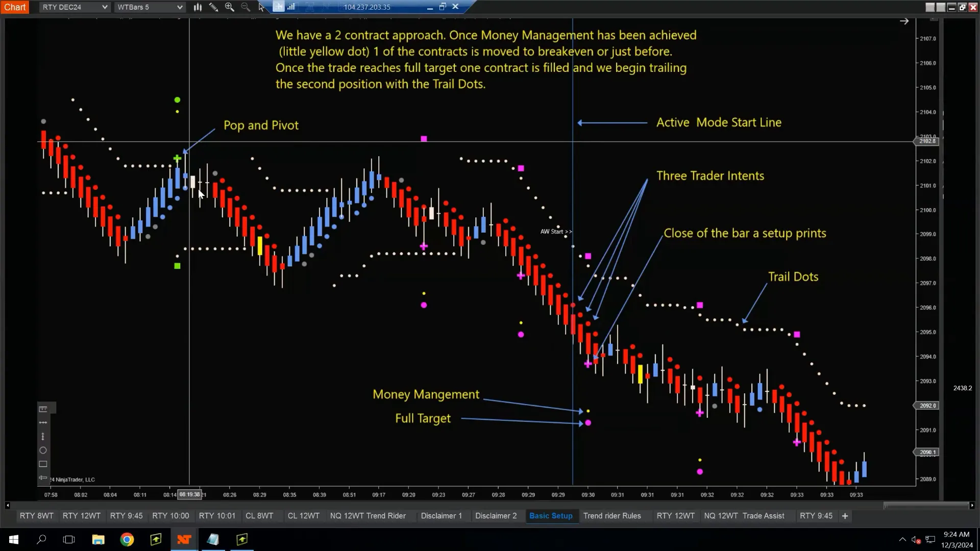Click the Chart window label

pos(15,7)
